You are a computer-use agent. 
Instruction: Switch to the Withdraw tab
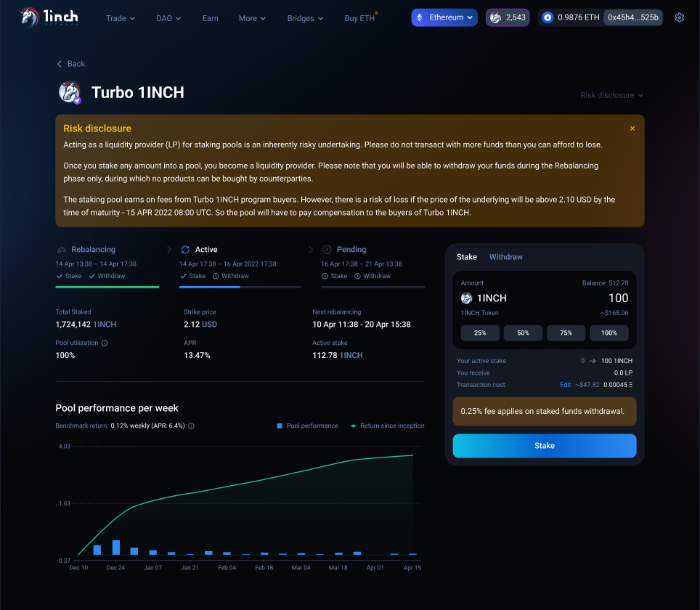506,256
